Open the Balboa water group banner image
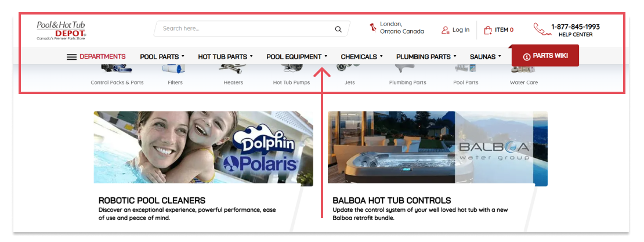The height and width of the screenshot is (242, 644). (x=437, y=149)
